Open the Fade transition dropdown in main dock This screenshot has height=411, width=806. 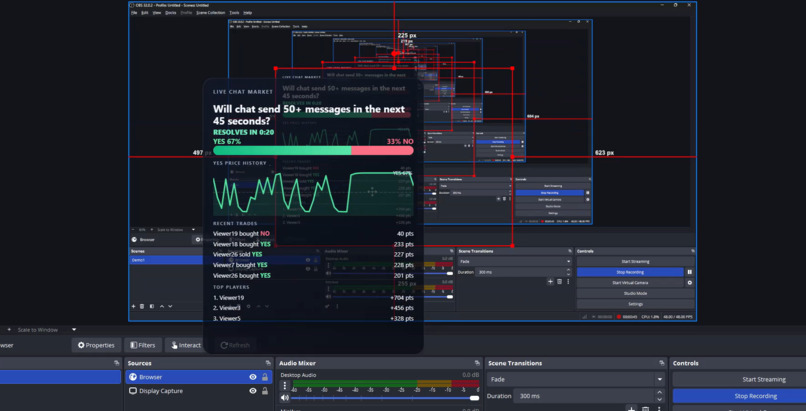(x=576, y=380)
